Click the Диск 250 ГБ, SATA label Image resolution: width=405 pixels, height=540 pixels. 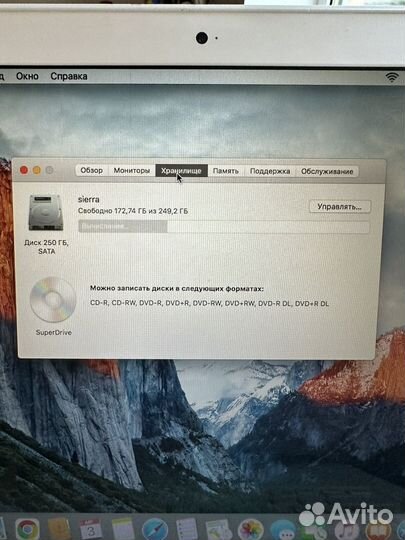(x=46, y=247)
